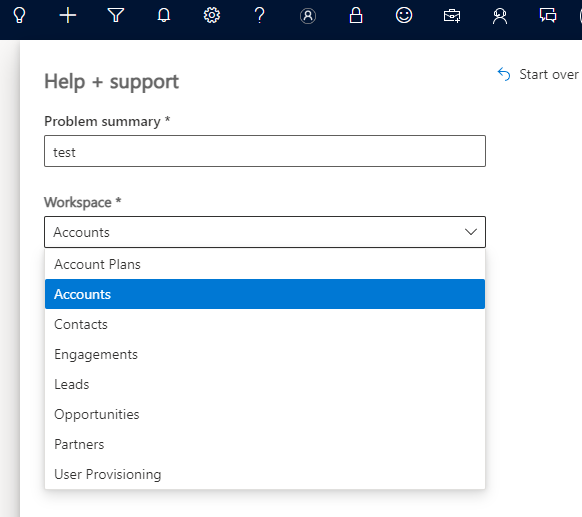Click the question mark help icon
Image resolution: width=582 pixels, height=517 pixels.
click(x=259, y=16)
